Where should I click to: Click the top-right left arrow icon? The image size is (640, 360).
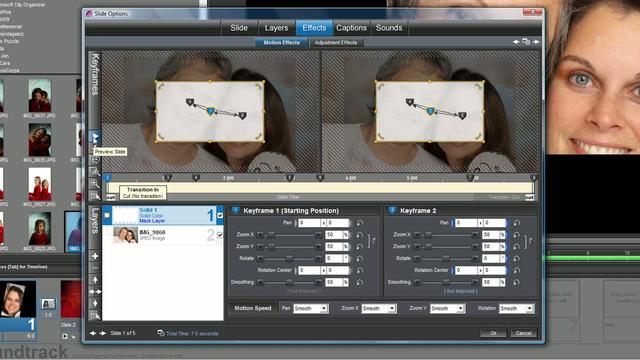pos(516,42)
